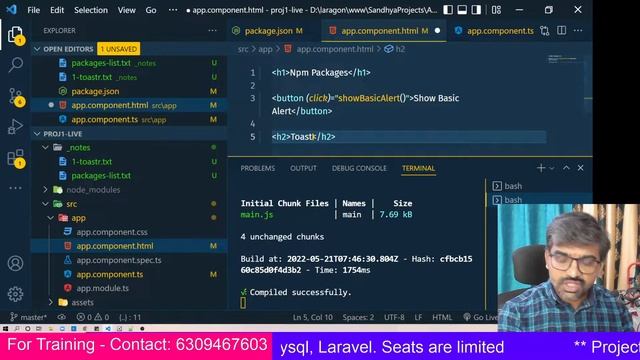This screenshot has width=640, height=360.
Task: Open the File menu
Action: tap(33, 10)
